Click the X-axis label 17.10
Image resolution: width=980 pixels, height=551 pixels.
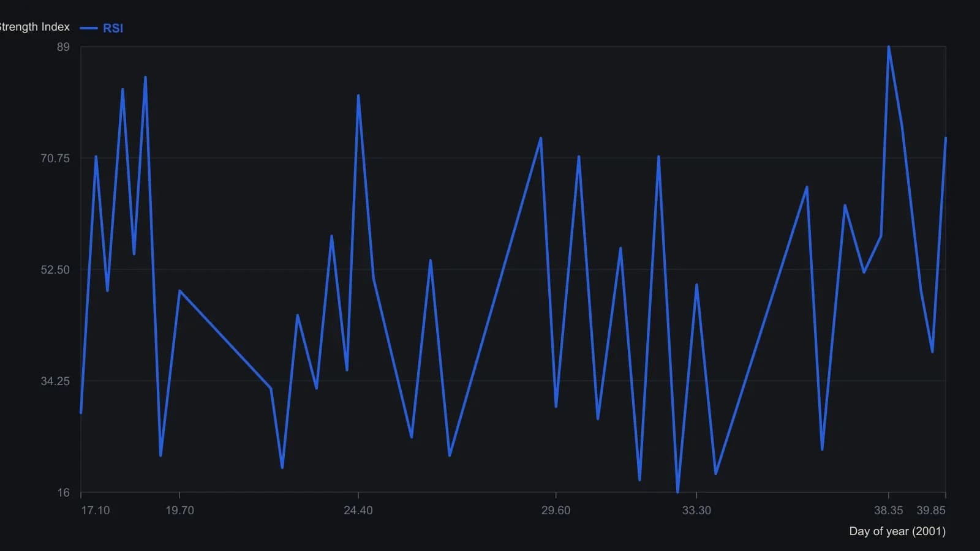[96, 511]
